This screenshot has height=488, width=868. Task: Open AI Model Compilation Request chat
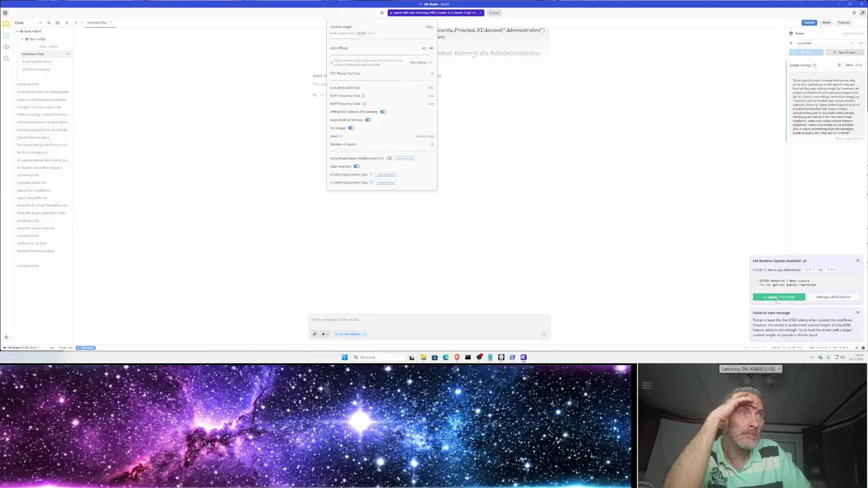click(x=39, y=167)
